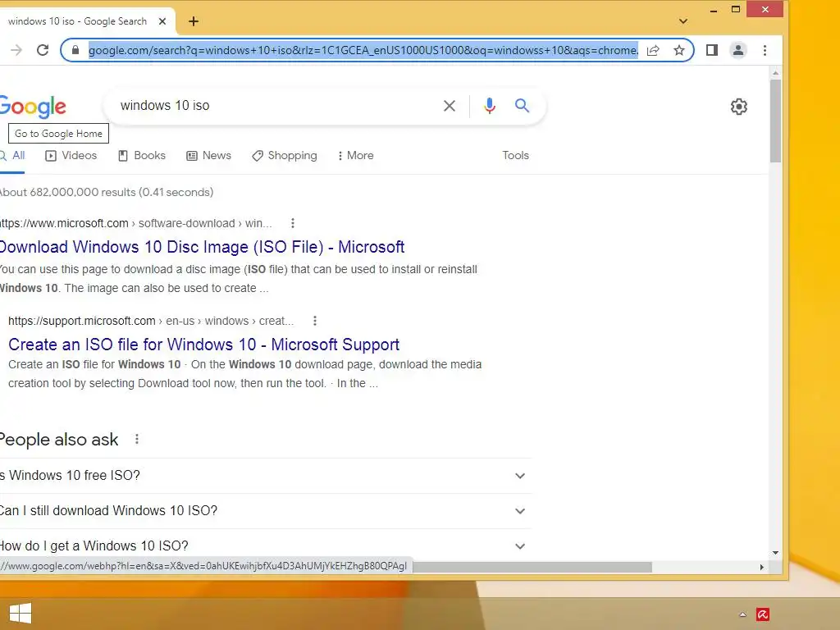The height and width of the screenshot is (630, 840).
Task: Expand 'How do I get a Windows 10 ISO?'
Action: pyautogui.click(x=265, y=546)
